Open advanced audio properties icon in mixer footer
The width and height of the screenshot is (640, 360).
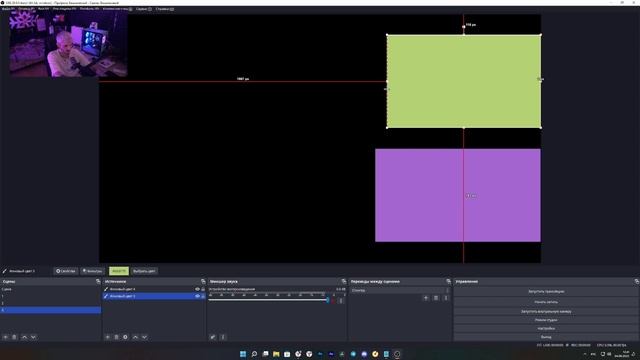tap(213, 337)
